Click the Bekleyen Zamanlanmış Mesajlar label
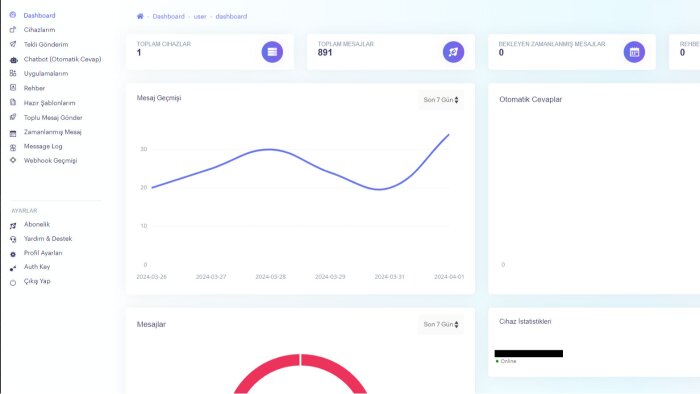Screen dimensions: 700x394 [x=552, y=44]
